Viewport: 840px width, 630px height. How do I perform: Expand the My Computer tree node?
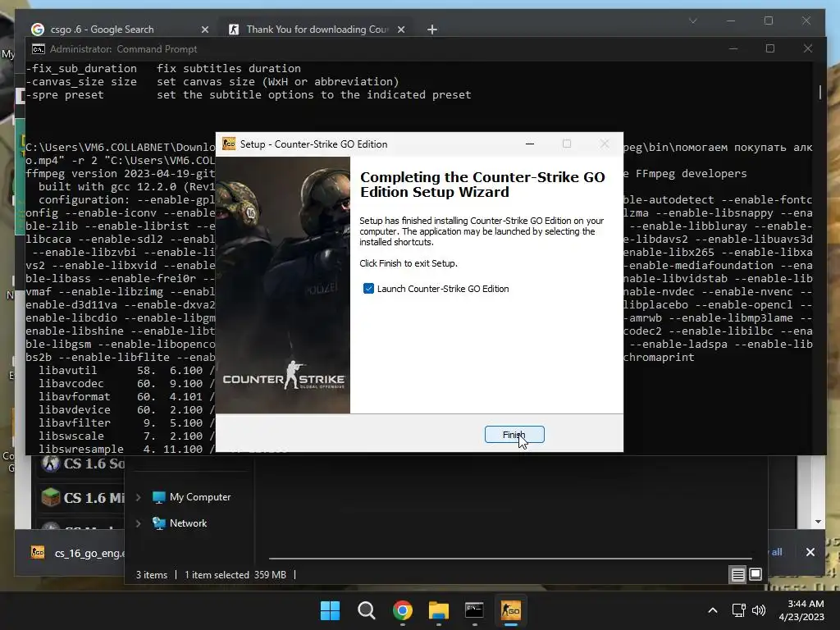pos(138,497)
